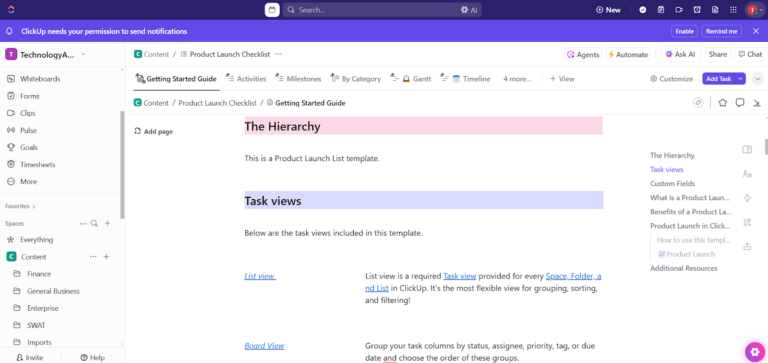Viewport: 768px width, 363px height.
Task: Add item to Content space plus
Action: coord(106,257)
